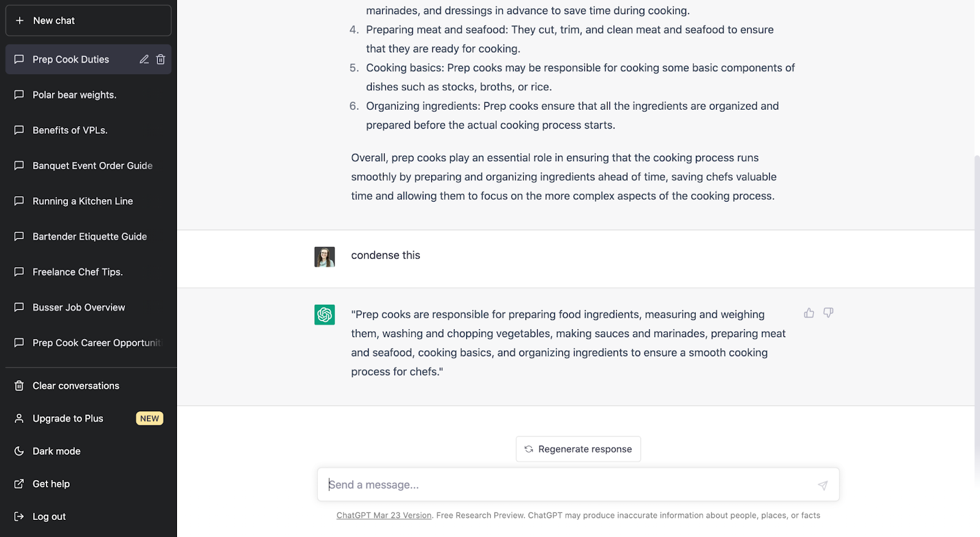Click the thumbs down icon on the response
Viewport: 980px width, 537px height.
[828, 313]
